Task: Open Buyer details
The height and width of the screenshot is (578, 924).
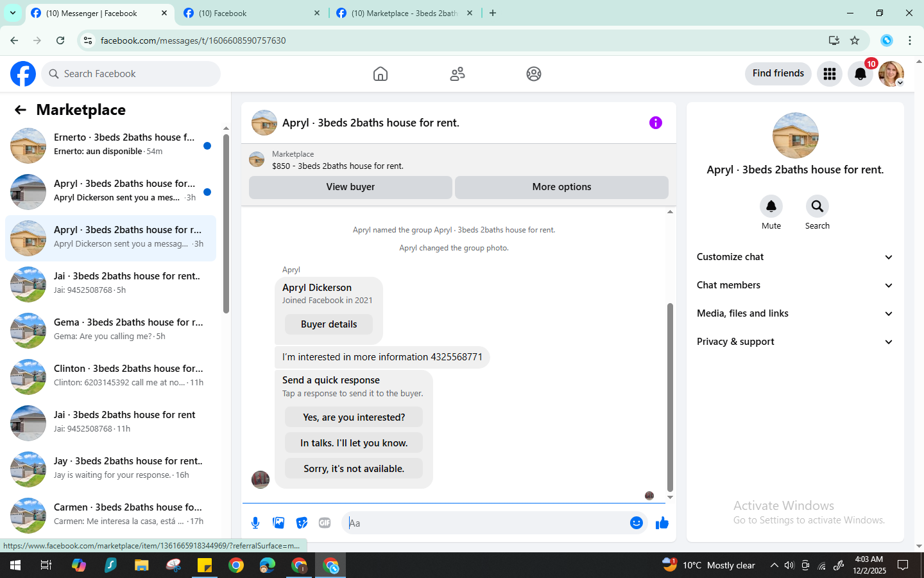Action: coord(329,324)
